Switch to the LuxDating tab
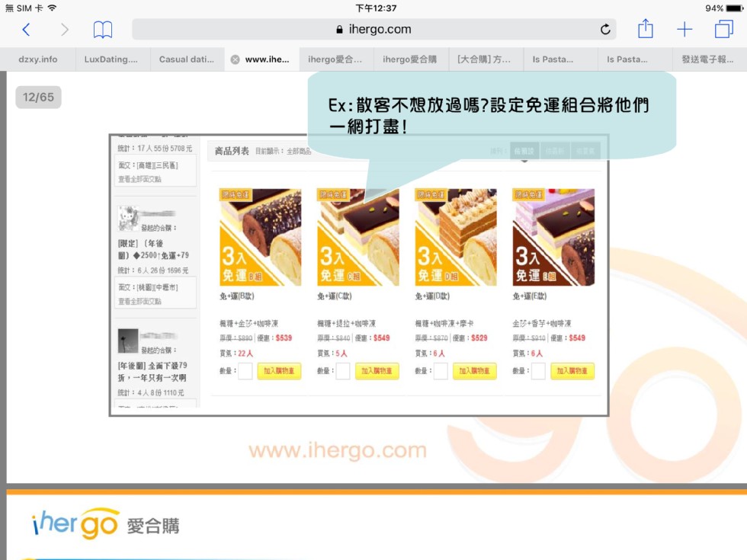 (x=111, y=59)
